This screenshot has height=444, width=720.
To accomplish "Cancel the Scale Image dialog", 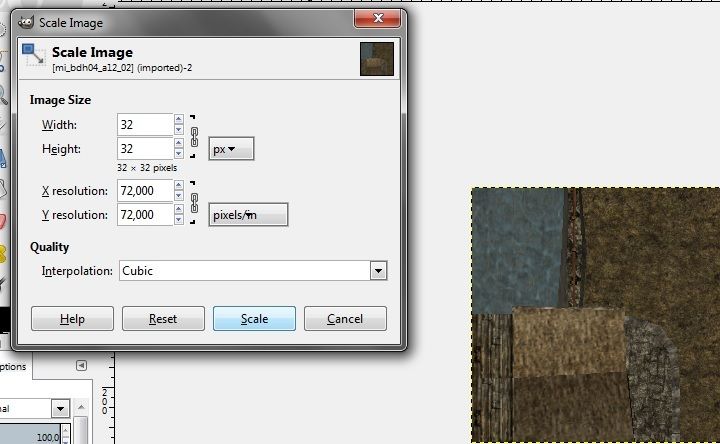I will coord(344,319).
